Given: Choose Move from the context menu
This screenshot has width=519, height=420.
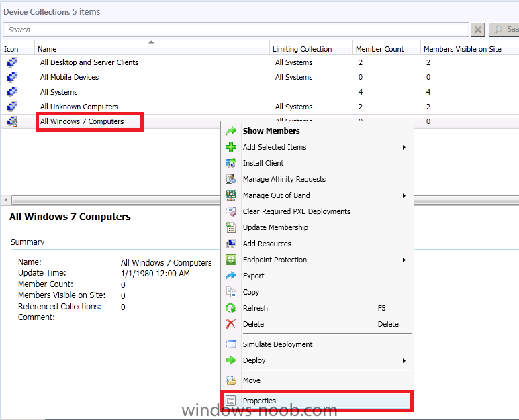Looking at the screenshot, I should pyautogui.click(x=317, y=380).
